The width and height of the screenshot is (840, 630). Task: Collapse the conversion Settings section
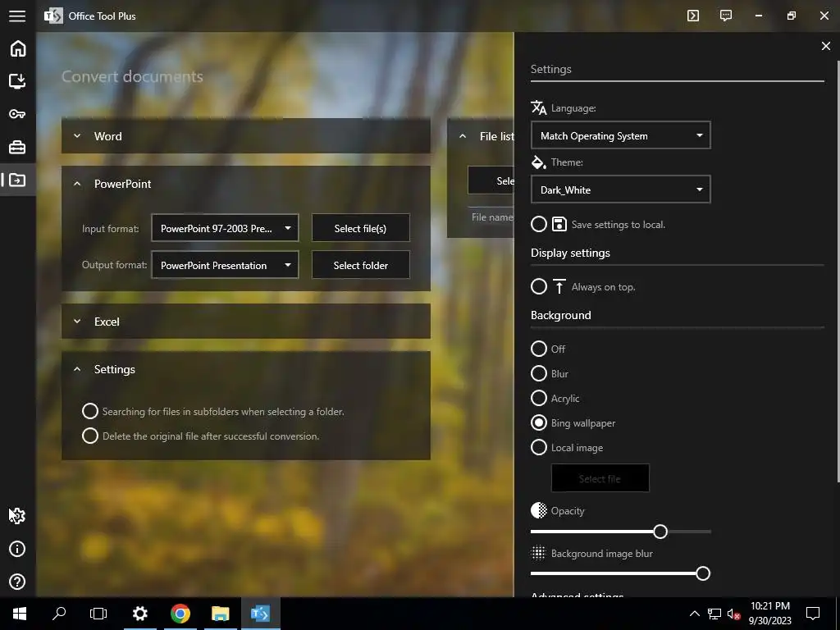246,369
